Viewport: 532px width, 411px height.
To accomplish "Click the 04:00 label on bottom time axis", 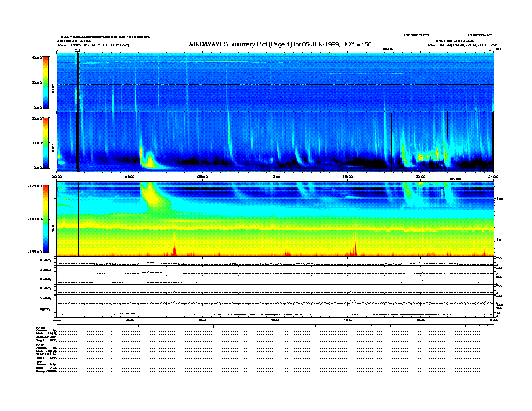I will 130,320.
